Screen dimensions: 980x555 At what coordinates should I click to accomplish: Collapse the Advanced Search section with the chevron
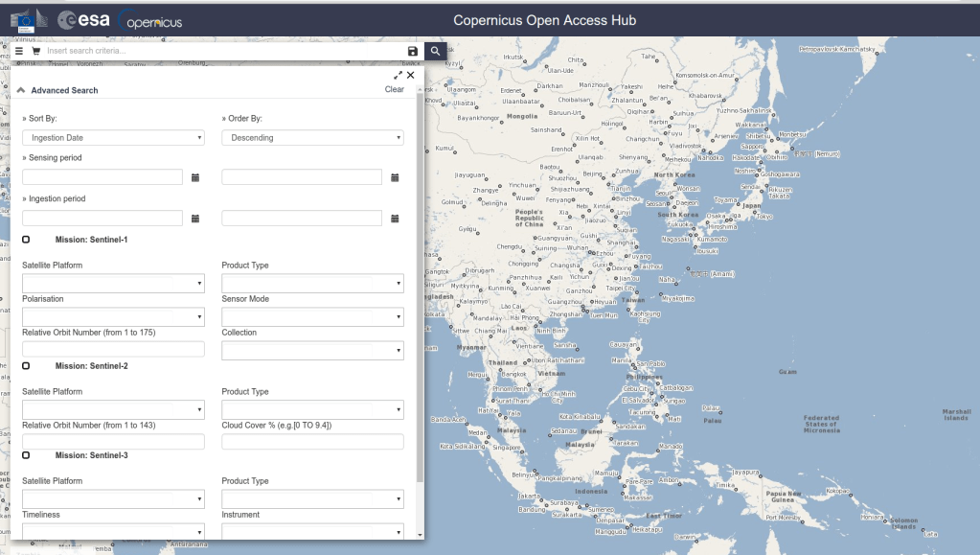pos(20,88)
